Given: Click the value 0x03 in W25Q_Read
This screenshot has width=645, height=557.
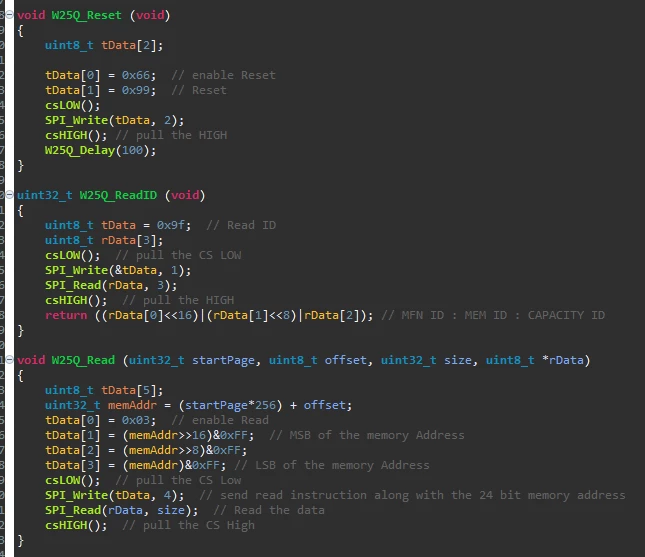Looking at the screenshot, I should 135,420.
